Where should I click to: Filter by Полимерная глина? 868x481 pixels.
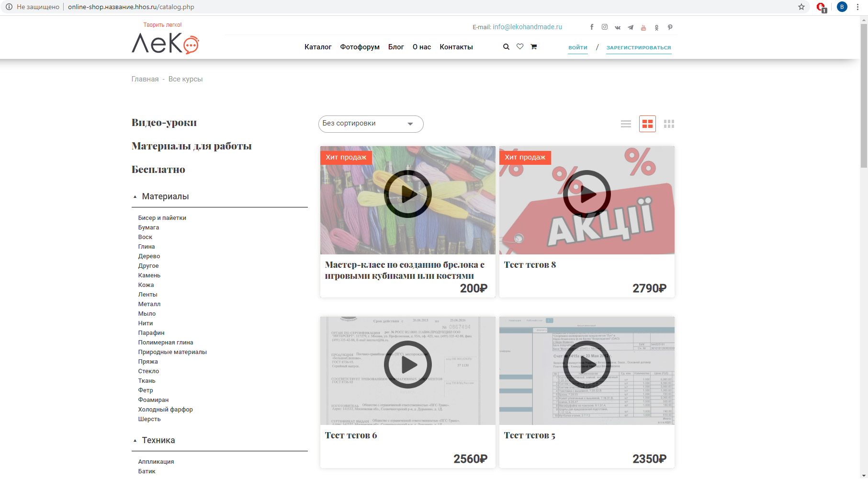point(166,343)
